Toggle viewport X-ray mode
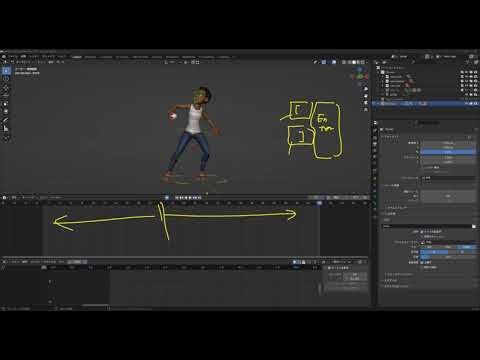 coord(343,62)
